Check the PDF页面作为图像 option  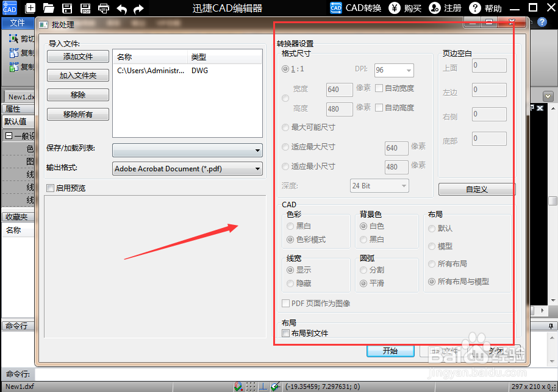coord(286,303)
